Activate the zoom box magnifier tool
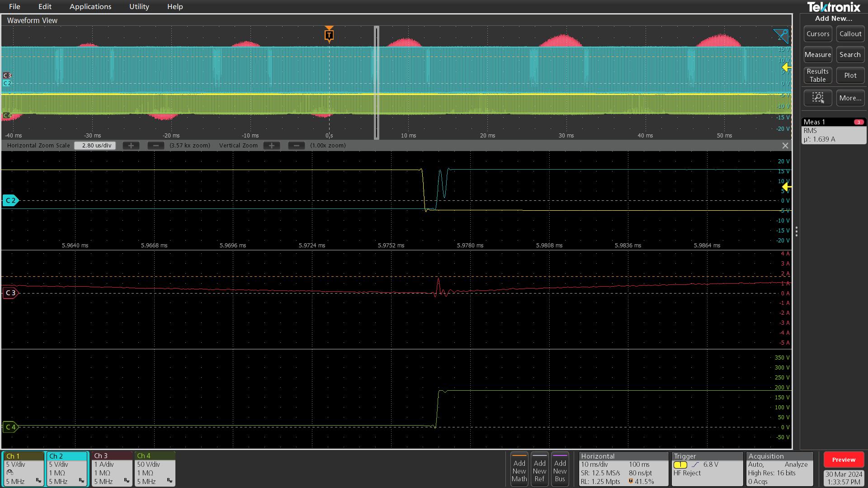 818,98
